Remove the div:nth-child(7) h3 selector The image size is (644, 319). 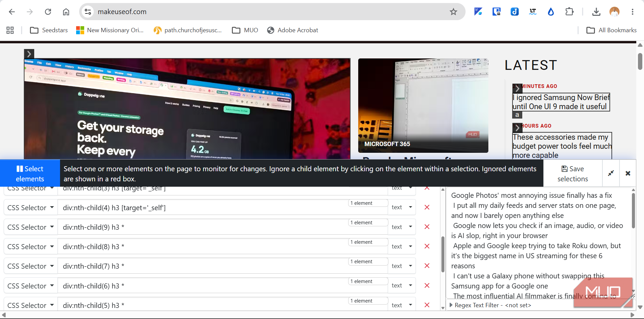click(x=427, y=266)
